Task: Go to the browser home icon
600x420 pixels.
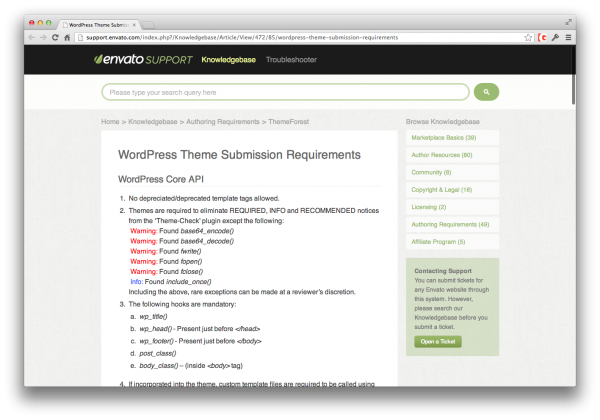Action: (67, 37)
